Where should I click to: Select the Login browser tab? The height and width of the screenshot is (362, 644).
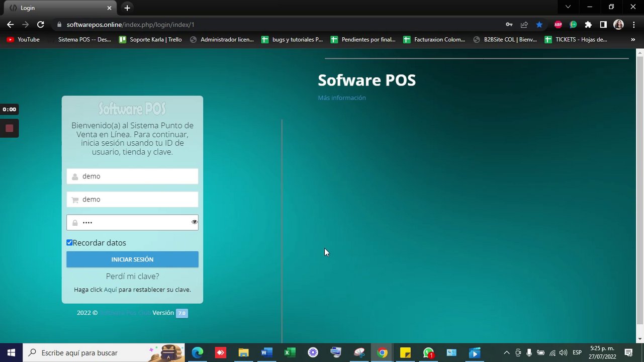pos(60,8)
